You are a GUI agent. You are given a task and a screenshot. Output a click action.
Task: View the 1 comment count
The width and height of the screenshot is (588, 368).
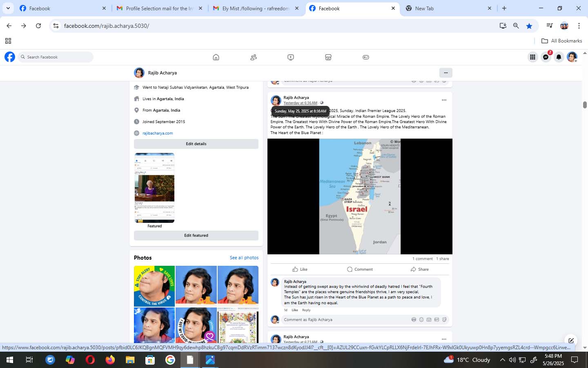coord(422,259)
